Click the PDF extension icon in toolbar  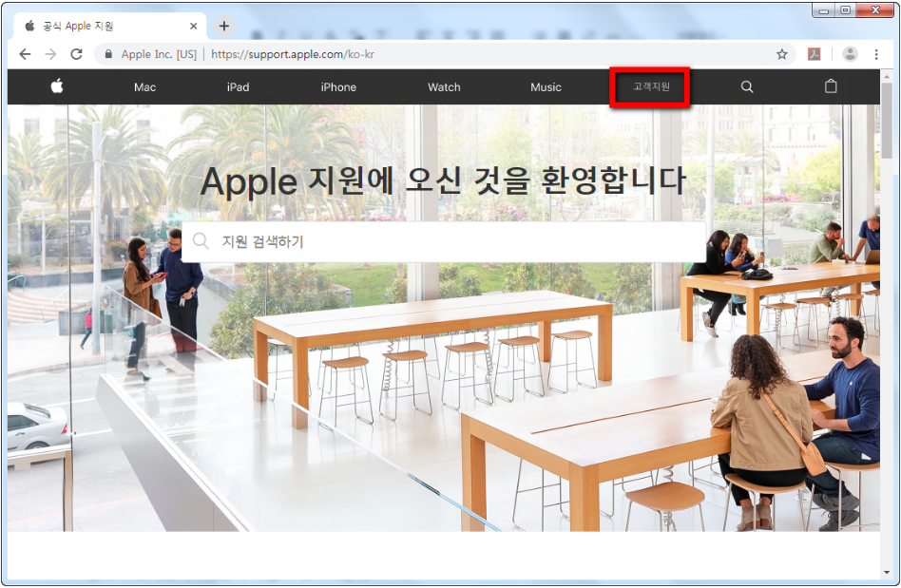[x=814, y=54]
